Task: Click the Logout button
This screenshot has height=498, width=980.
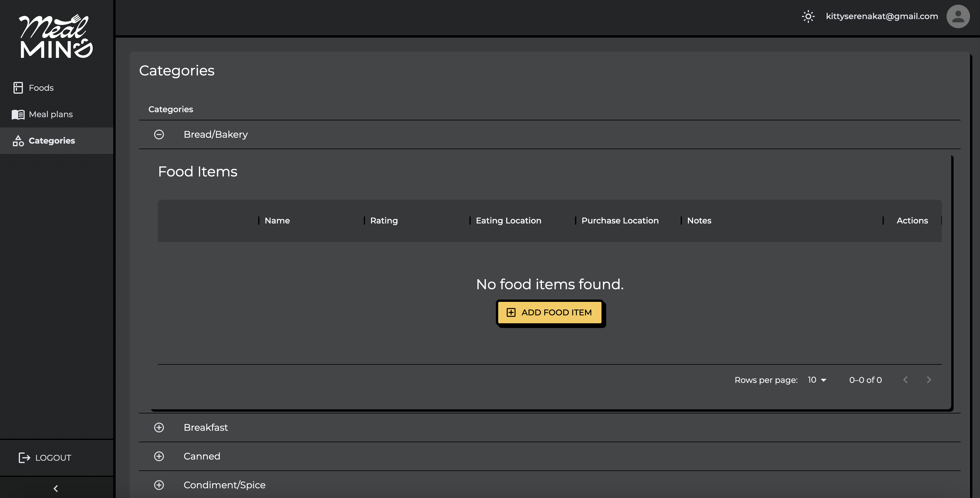Action: 45,458
